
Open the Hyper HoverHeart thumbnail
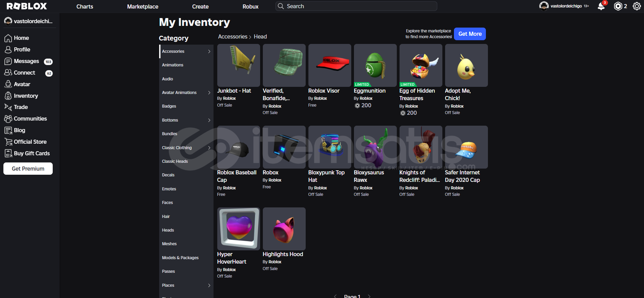click(x=239, y=229)
